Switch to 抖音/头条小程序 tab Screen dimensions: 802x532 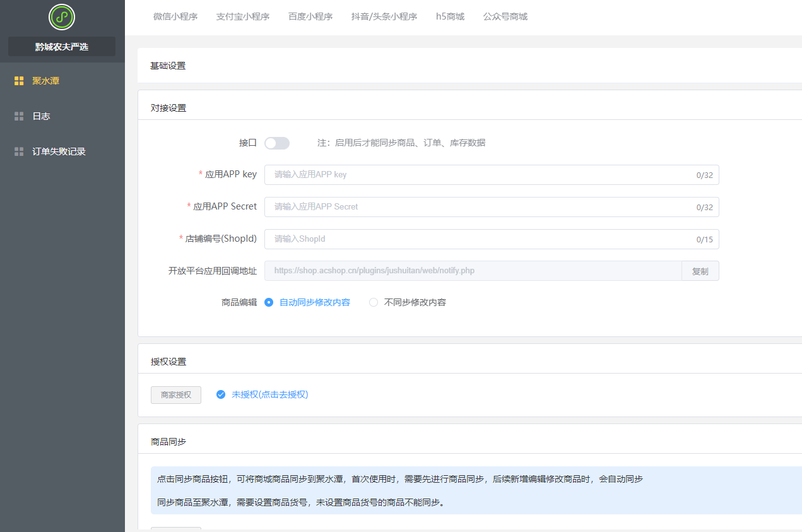[384, 17]
